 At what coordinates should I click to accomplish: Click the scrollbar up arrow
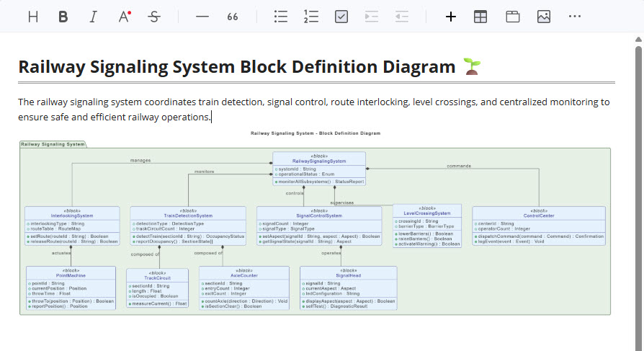(638, 40)
